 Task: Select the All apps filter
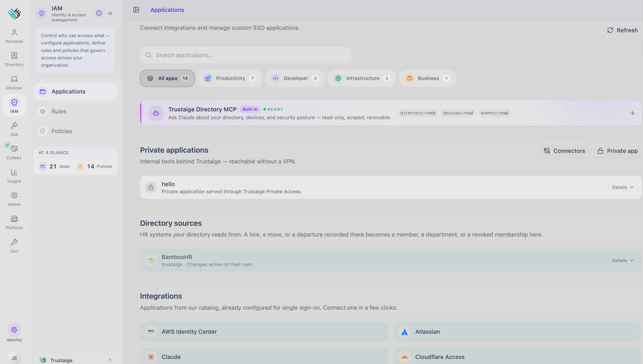click(167, 78)
